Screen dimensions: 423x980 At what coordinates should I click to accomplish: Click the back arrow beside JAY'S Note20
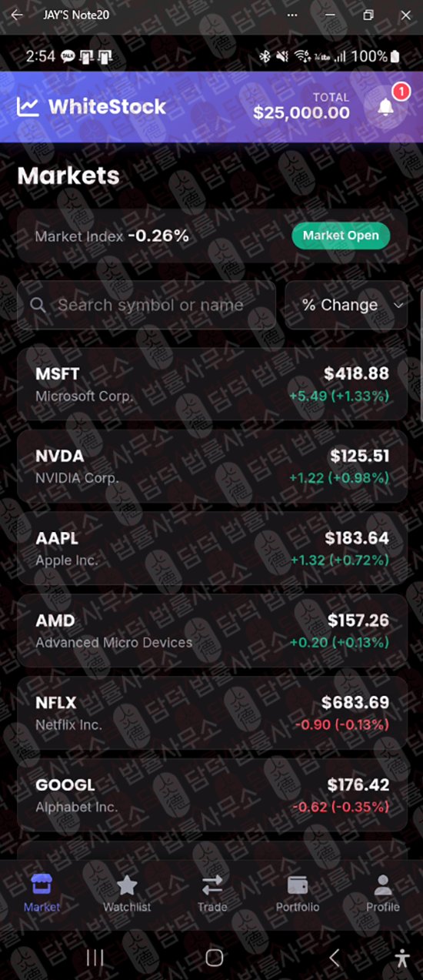(17, 15)
